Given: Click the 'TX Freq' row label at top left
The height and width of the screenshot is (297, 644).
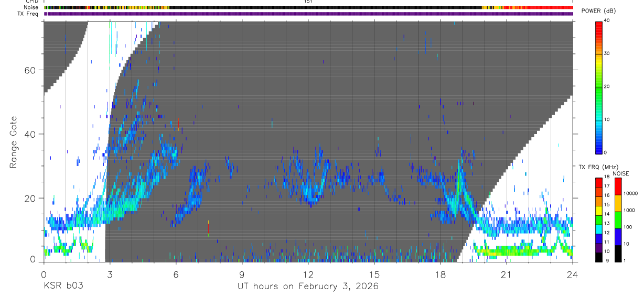Looking at the screenshot, I should [29, 14].
